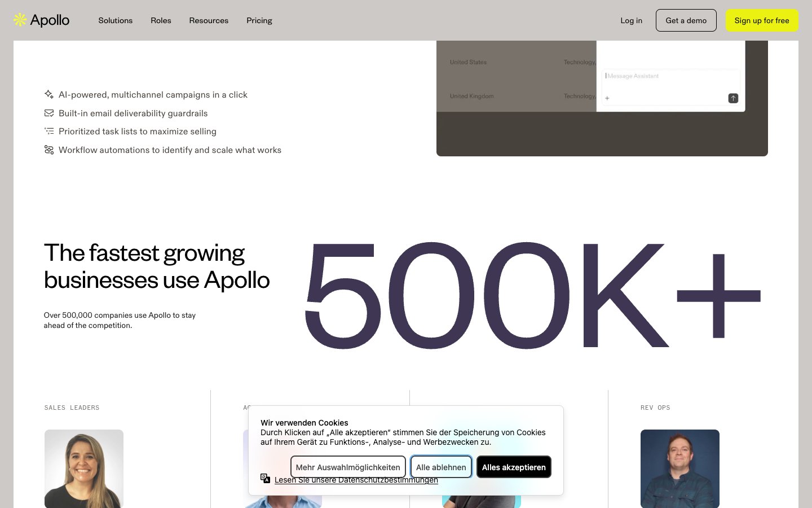Click the AI sparkle icon beside multichannel campaigns
812x508 pixels.
click(49, 95)
